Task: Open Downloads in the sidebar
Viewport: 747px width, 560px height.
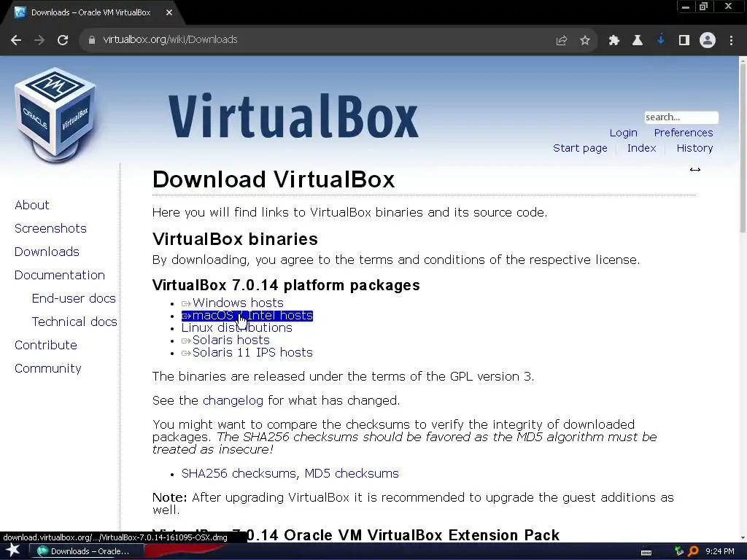Action: (x=47, y=252)
